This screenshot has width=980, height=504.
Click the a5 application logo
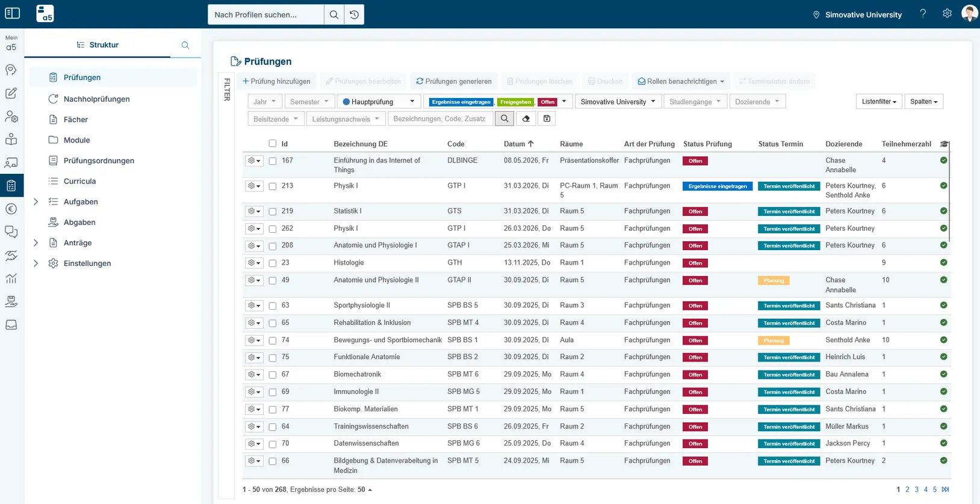point(45,13)
